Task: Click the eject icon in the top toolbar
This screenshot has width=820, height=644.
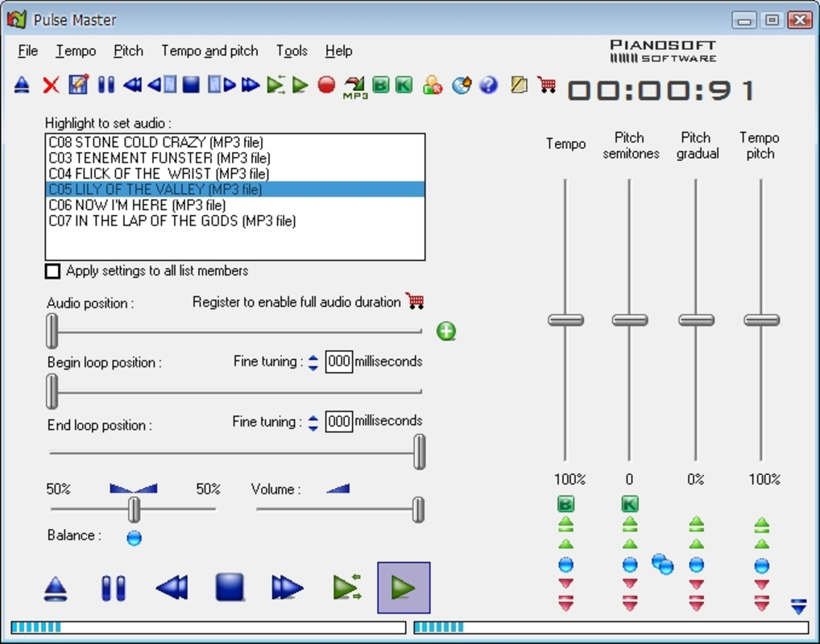Action: click(22, 85)
